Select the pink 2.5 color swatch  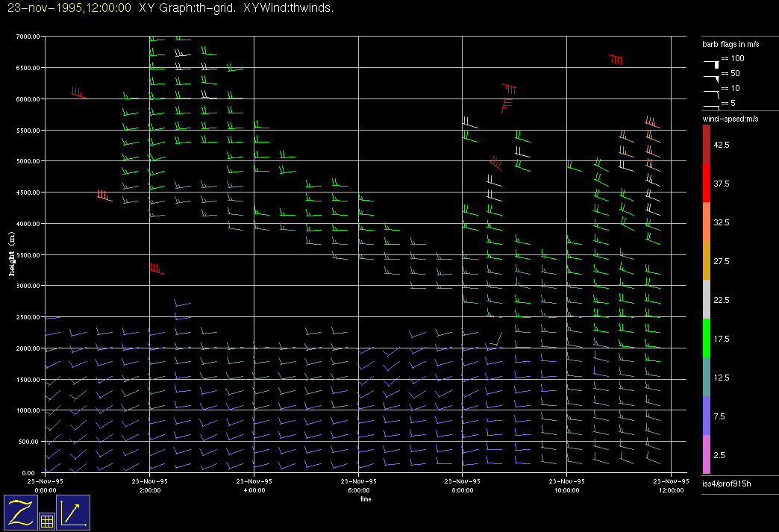(x=707, y=454)
